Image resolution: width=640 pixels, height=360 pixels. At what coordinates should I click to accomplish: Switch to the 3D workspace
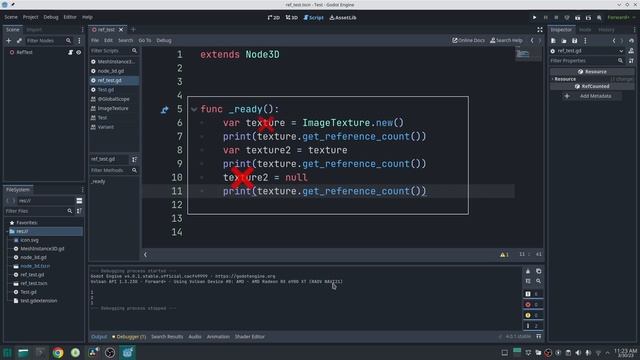coord(292,18)
